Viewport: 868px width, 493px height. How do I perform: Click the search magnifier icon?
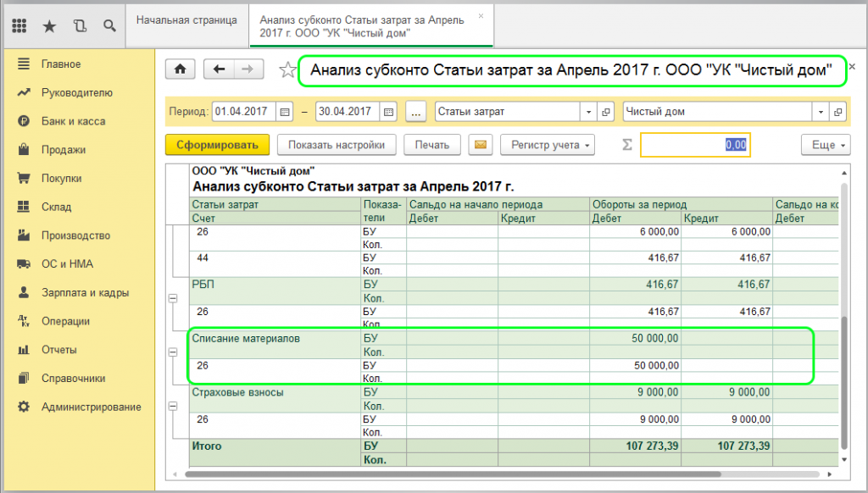pyautogui.click(x=108, y=25)
